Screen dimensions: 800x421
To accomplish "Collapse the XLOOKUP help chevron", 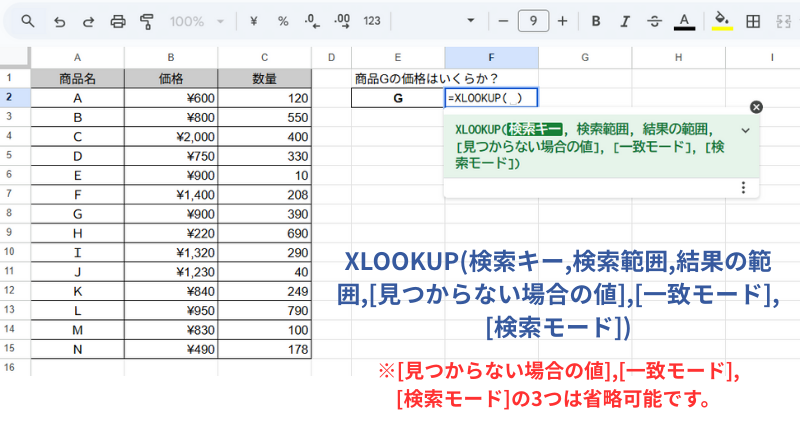I will click(x=745, y=130).
